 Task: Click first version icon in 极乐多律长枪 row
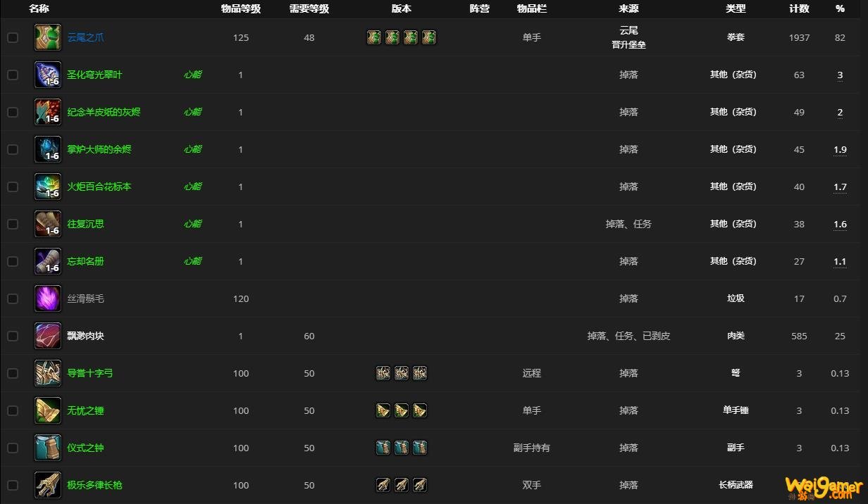(x=383, y=485)
